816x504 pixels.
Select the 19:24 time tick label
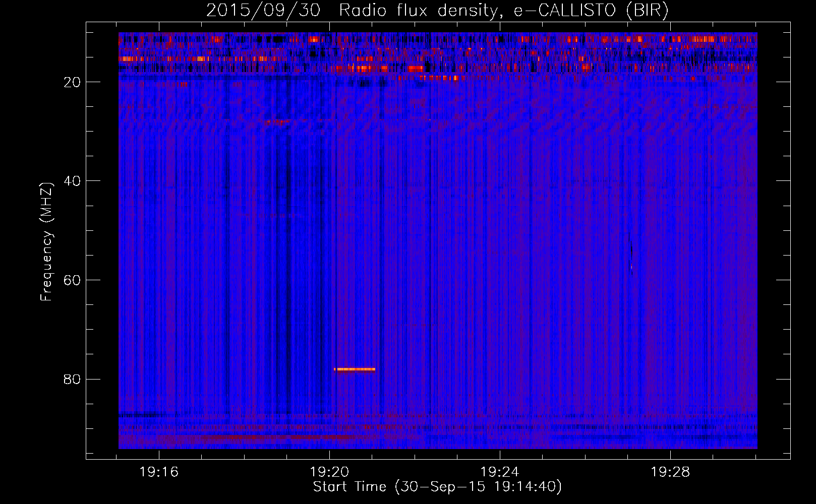click(x=500, y=472)
